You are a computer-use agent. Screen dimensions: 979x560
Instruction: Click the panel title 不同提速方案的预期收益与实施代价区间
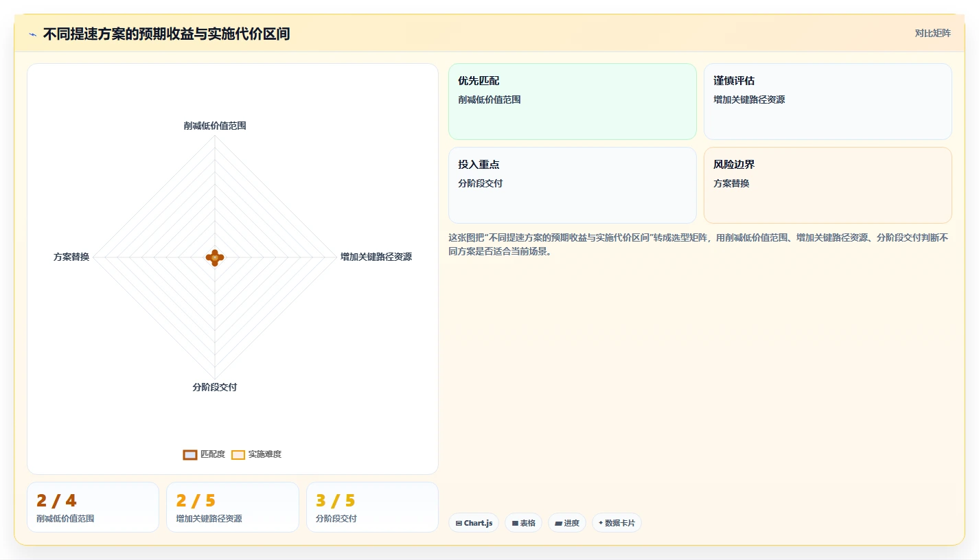(166, 34)
